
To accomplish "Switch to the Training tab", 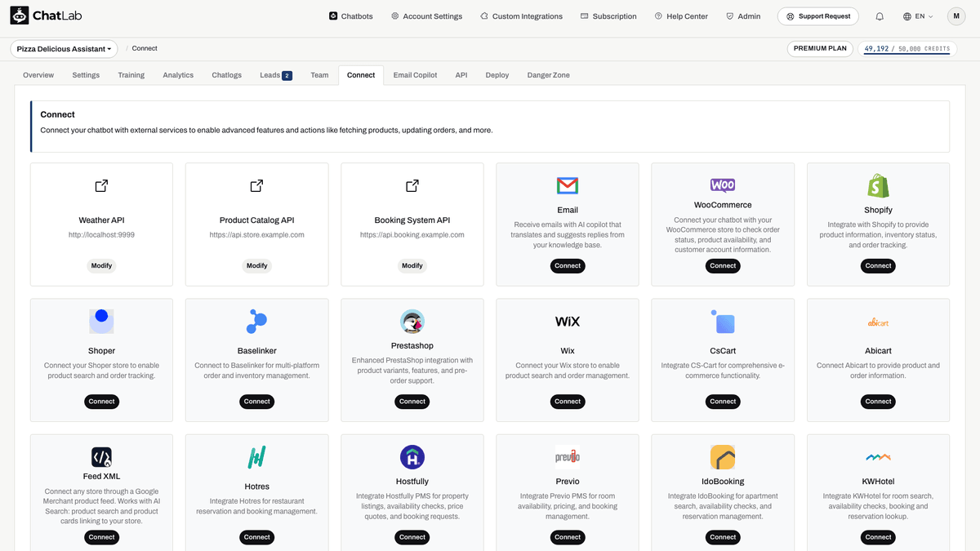I will pyautogui.click(x=131, y=75).
